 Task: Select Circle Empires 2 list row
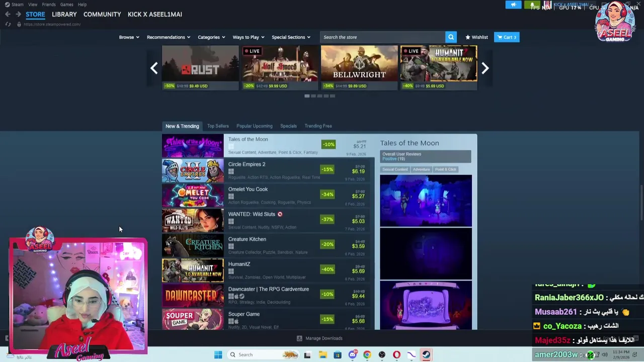(268, 171)
